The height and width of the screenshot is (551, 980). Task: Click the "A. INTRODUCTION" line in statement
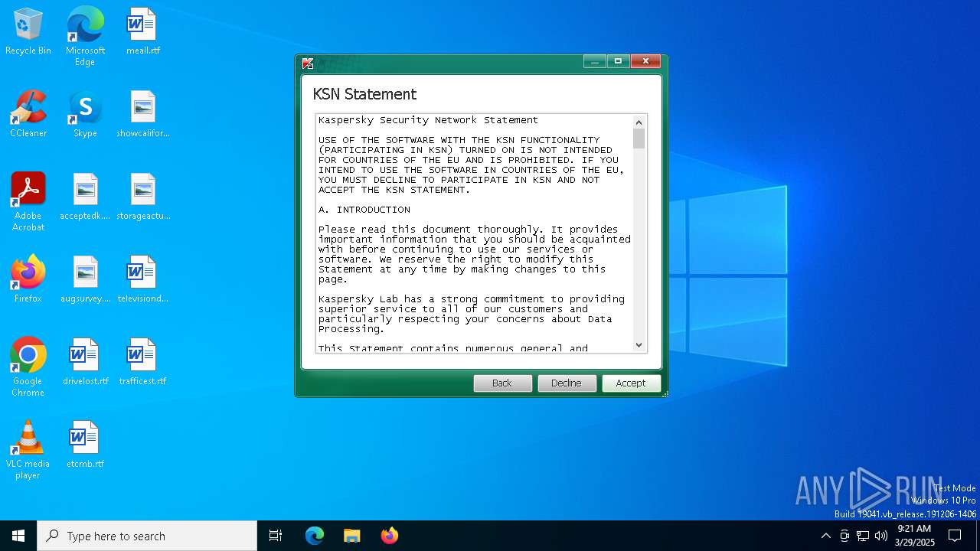[364, 210]
